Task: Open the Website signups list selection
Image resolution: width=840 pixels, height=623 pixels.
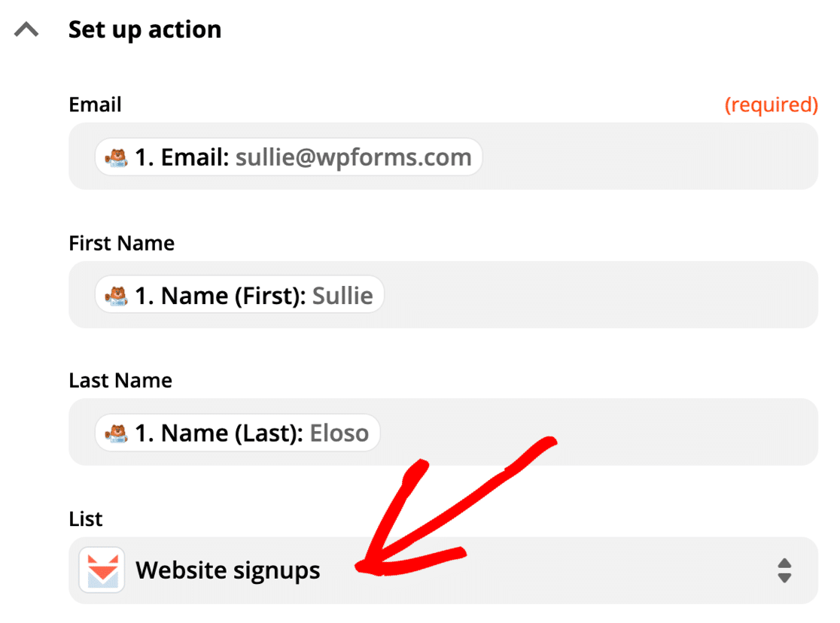Action: (227, 570)
